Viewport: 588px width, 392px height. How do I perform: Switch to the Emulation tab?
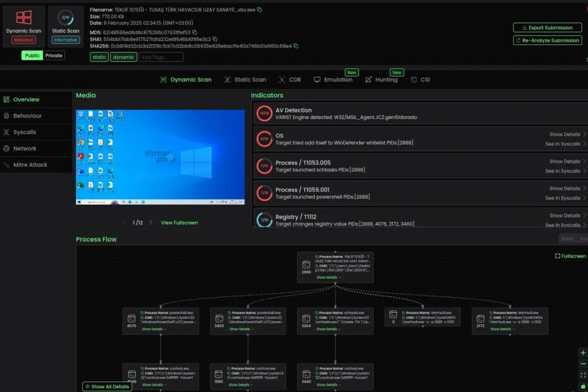coord(333,80)
